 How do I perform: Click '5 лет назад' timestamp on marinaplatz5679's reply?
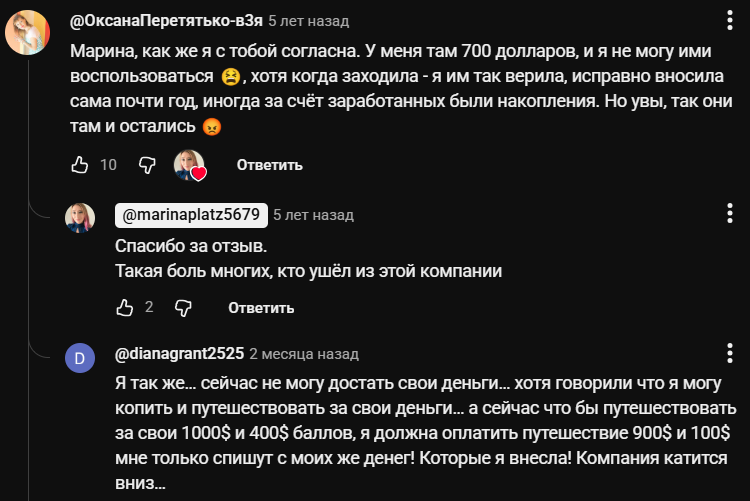pyautogui.click(x=313, y=214)
